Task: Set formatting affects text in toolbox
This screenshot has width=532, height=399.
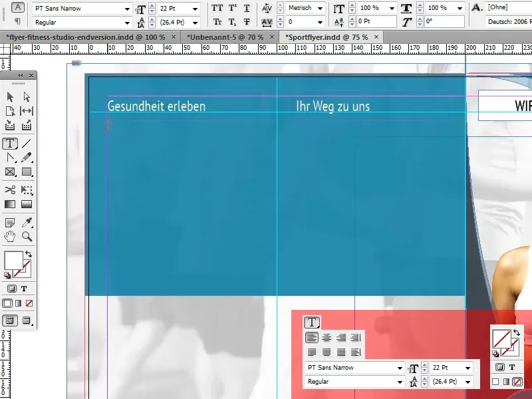Action: tap(24, 289)
